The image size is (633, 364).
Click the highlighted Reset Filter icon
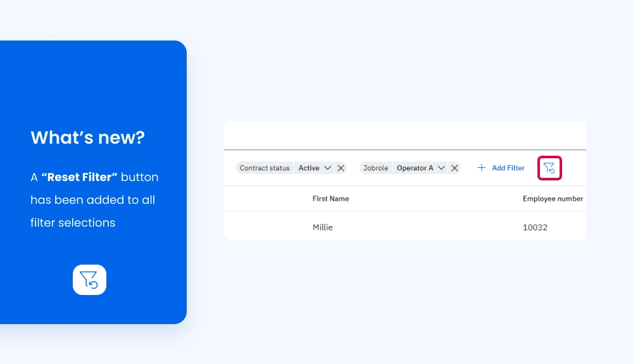pyautogui.click(x=549, y=168)
